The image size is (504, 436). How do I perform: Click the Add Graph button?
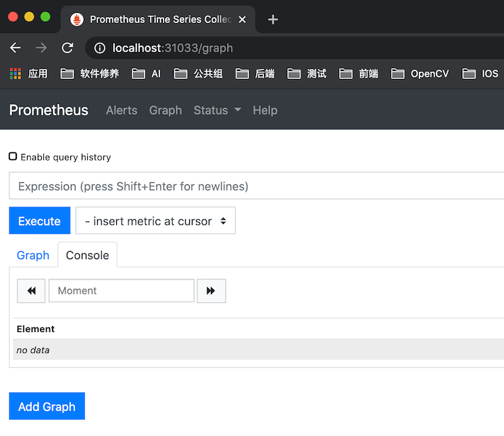point(47,406)
